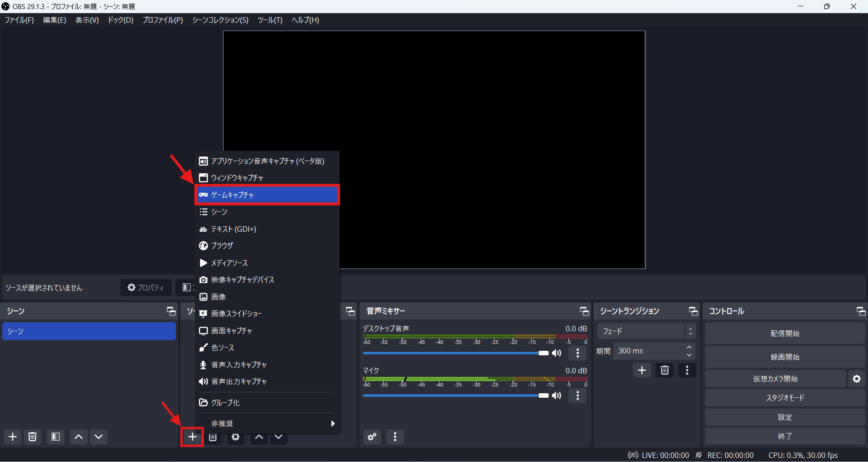Screen dimensions: 868x462
Task: Open ドック(D) menu
Action: coord(120,20)
